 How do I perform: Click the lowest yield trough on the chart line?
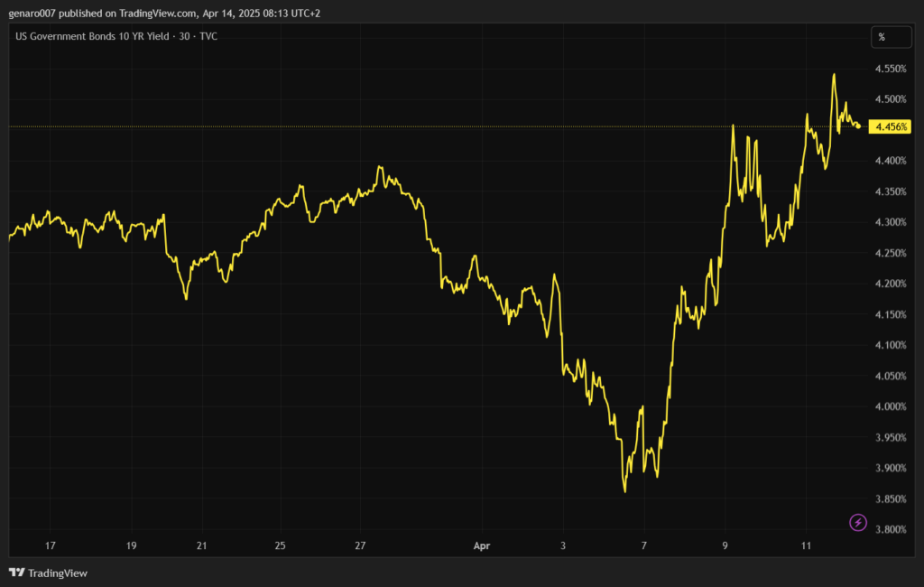tap(624, 491)
